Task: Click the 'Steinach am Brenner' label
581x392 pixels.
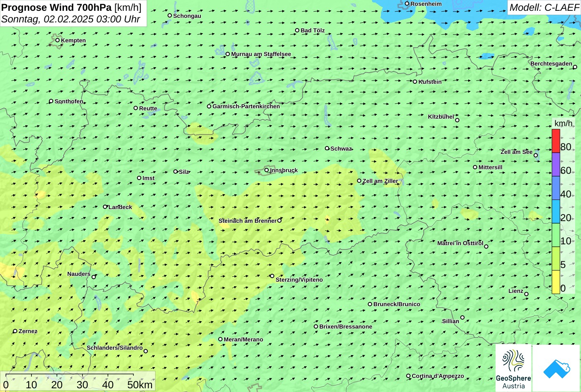Action: (x=247, y=221)
